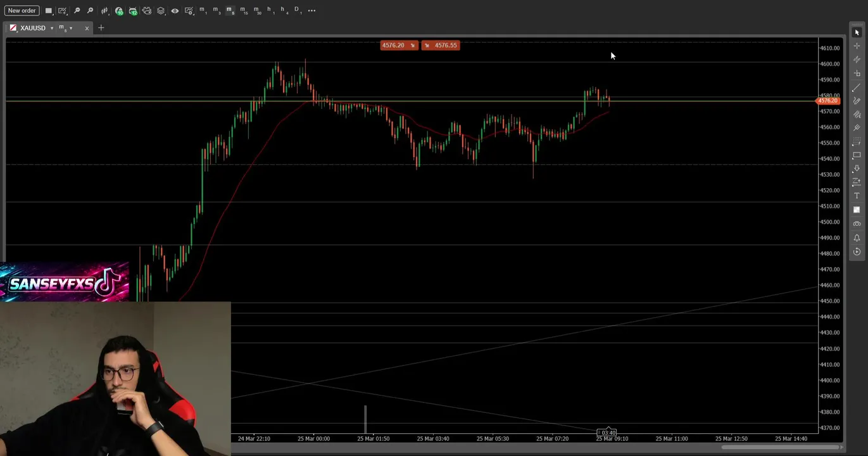The image size is (868, 456).
Task: Click the 25 Mar 14:40 time label
Action: click(x=791, y=438)
